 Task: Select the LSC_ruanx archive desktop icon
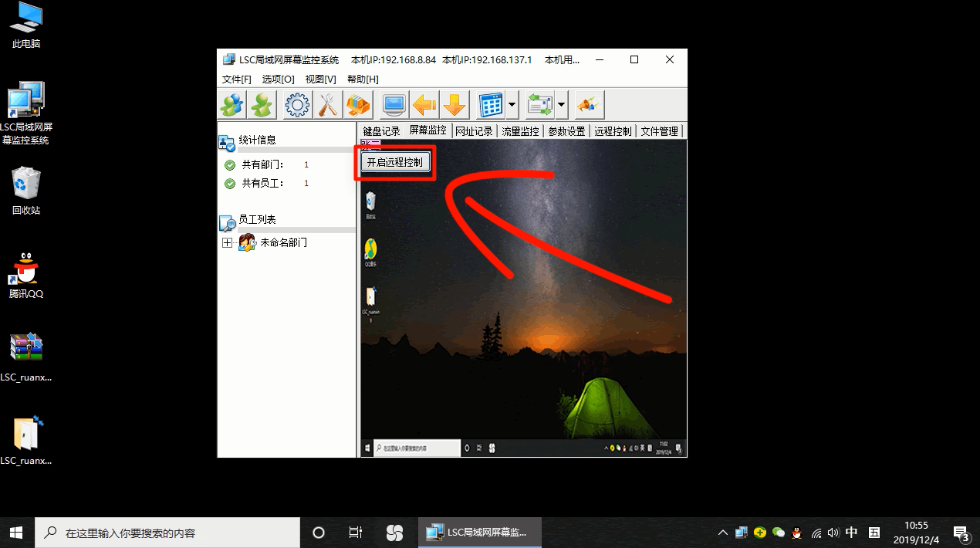tap(26, 358)
